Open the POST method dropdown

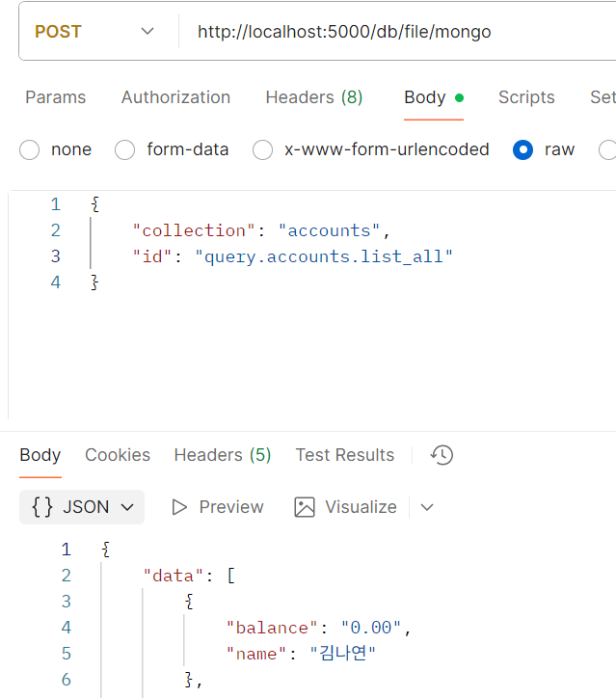click(94, 32)
